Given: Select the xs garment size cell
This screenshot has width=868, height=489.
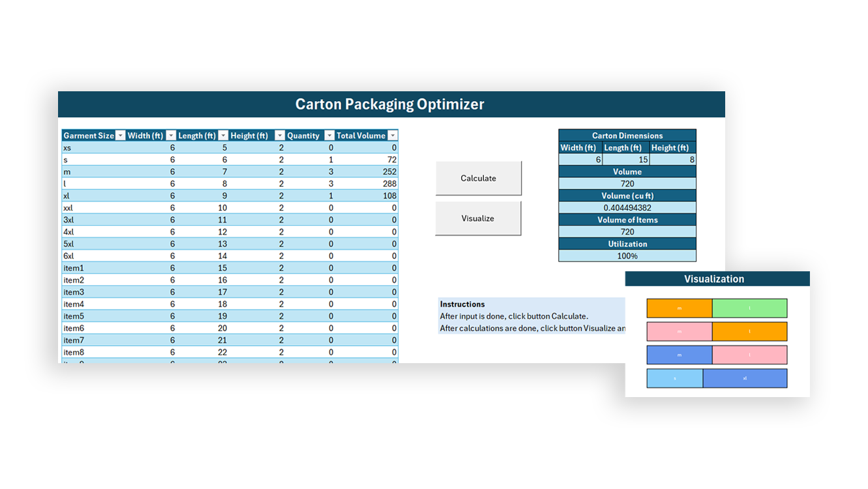Looking at the screenshot, I should (x=94, y=148).
